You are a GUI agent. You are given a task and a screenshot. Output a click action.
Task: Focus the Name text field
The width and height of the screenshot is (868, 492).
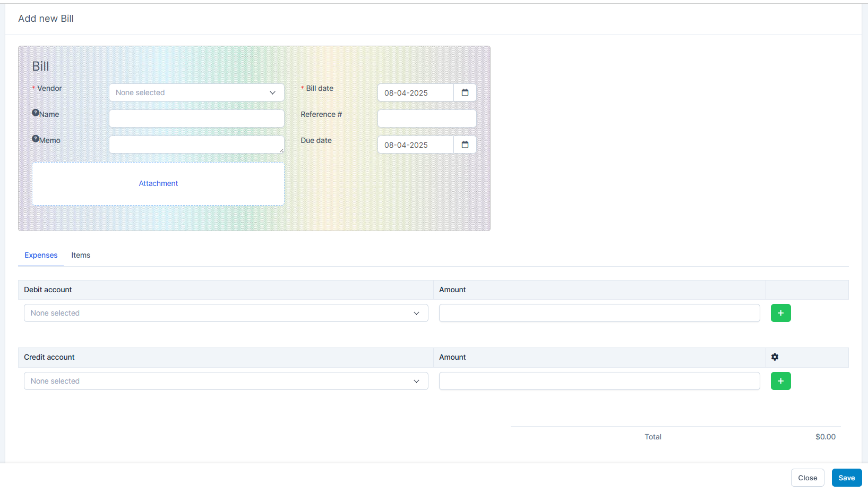pyautogui.click(x=196, y=118)
